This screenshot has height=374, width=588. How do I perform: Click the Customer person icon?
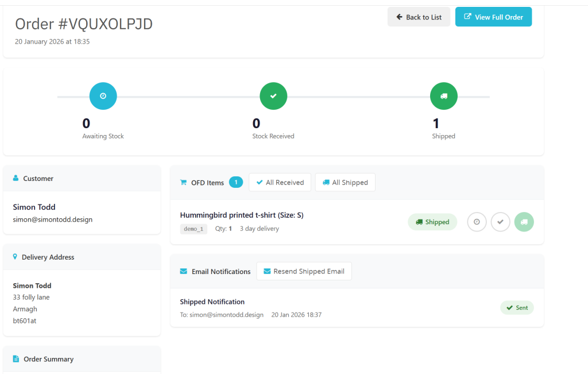(x=16, y=179)
